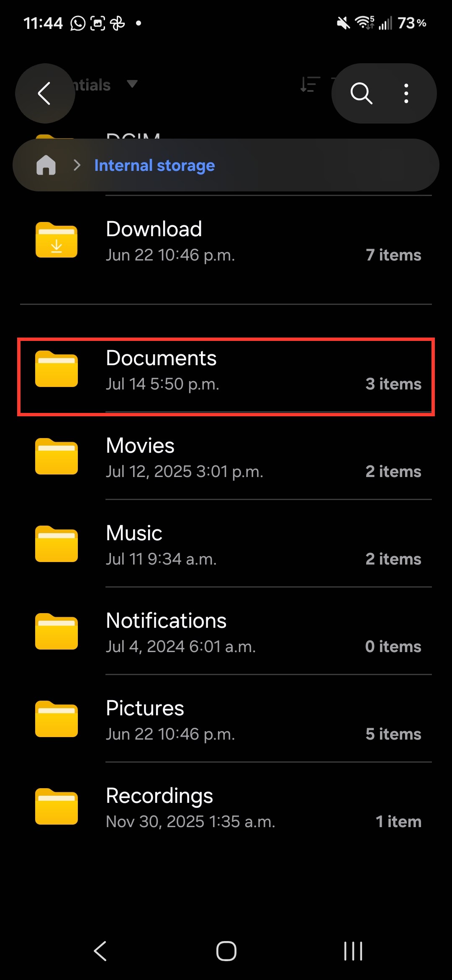452x980 pixels.
Task: Open the Recordings folder icon
Action: pos(56,807)
